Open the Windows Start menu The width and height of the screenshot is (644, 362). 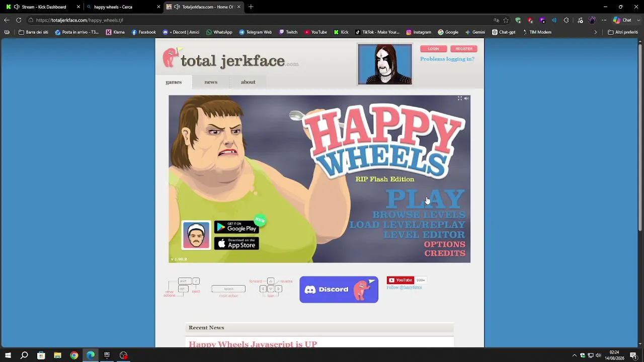[x=8, y=355]
